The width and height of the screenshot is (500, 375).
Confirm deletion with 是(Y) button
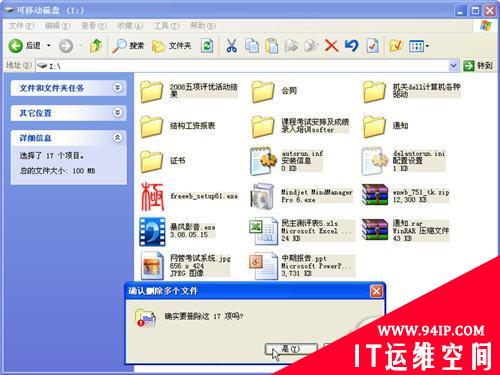point(291,349)
